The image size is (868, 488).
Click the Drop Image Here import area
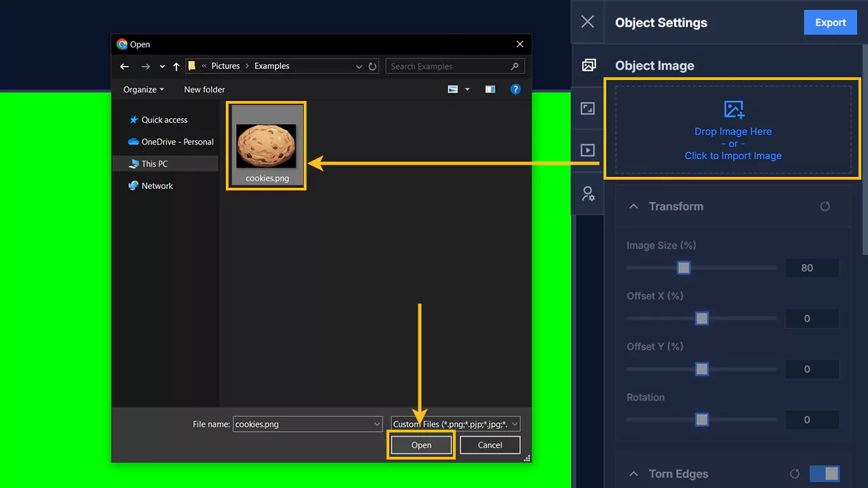tap(733, 129)
